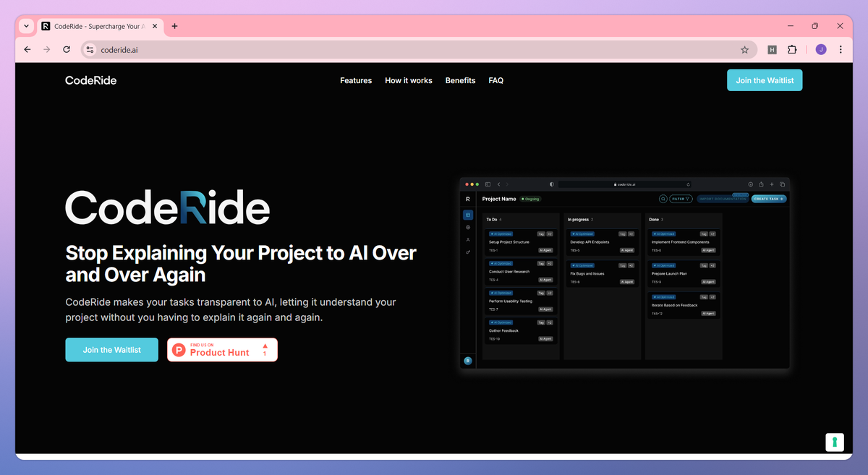Open the Product Hunt badge
The image size is (868, 475).
222,350
